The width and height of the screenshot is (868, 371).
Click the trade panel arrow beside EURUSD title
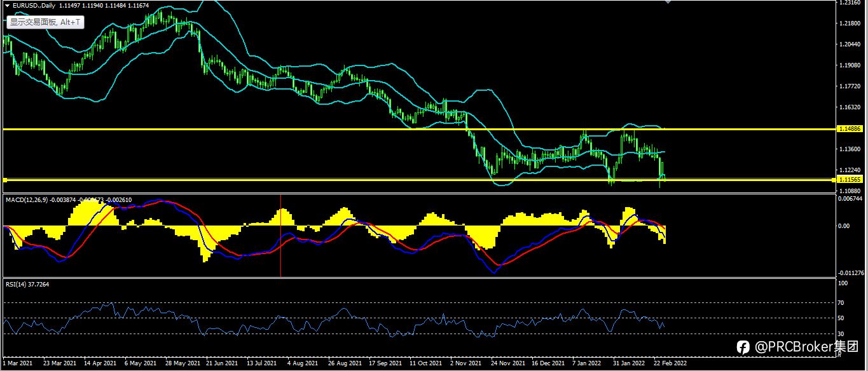pyautogui.click(x=7, y=6)
